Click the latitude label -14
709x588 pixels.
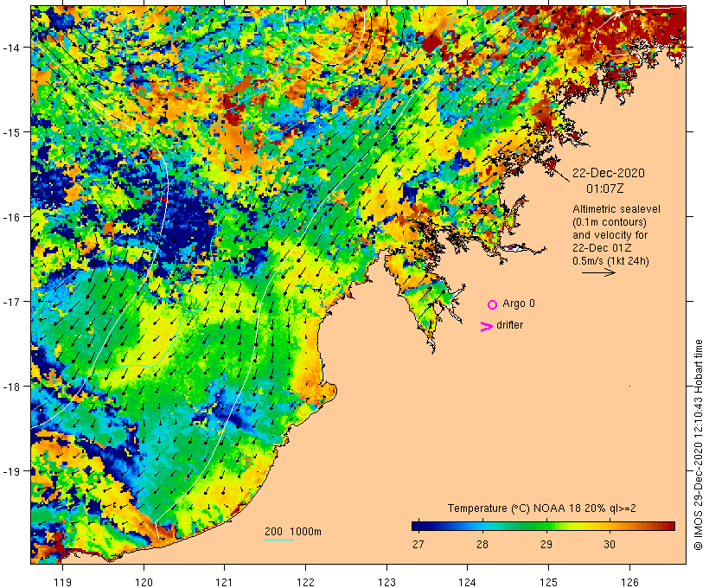tap(11, 47)
